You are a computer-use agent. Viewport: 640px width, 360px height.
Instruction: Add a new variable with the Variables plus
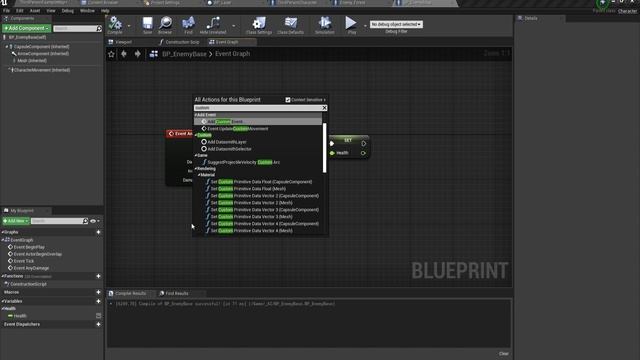(98, 301)
